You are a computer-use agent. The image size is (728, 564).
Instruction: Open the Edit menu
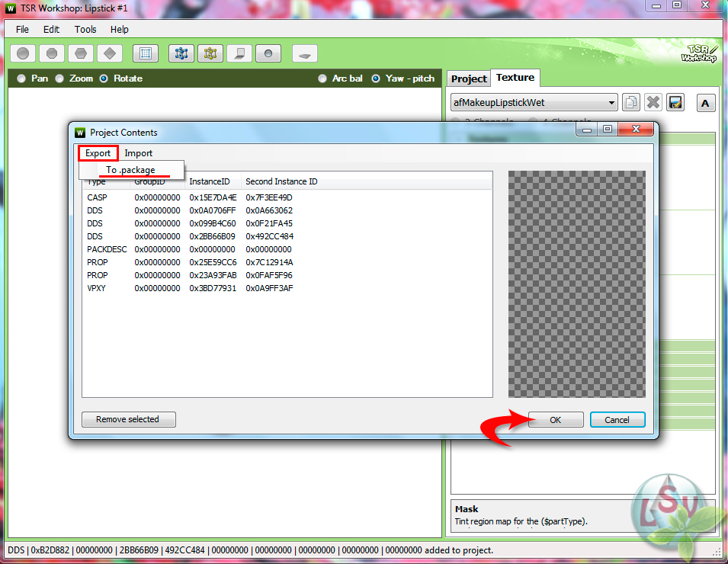pyautogui.click(x=51, y=29)
